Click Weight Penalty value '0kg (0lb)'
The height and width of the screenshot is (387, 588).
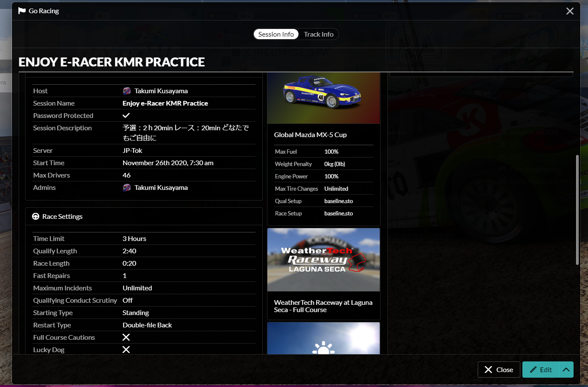click(335, 164)
